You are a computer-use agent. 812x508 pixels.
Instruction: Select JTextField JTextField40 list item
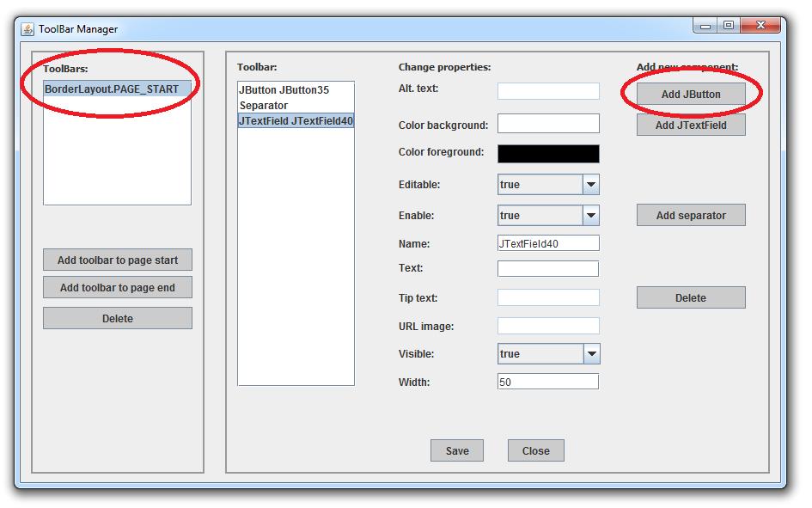pyautogui.click(x=296, y=120)
